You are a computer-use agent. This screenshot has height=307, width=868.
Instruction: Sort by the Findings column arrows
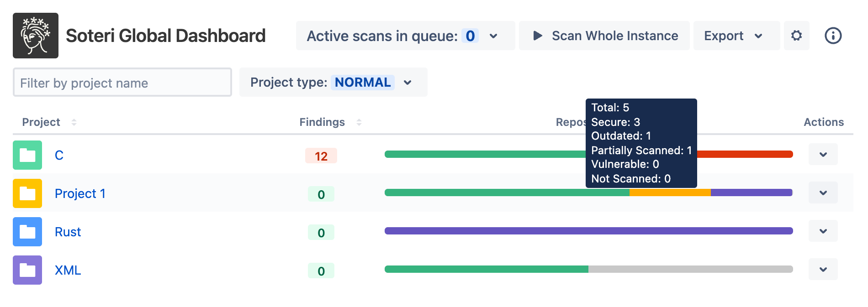coord(359,122)
